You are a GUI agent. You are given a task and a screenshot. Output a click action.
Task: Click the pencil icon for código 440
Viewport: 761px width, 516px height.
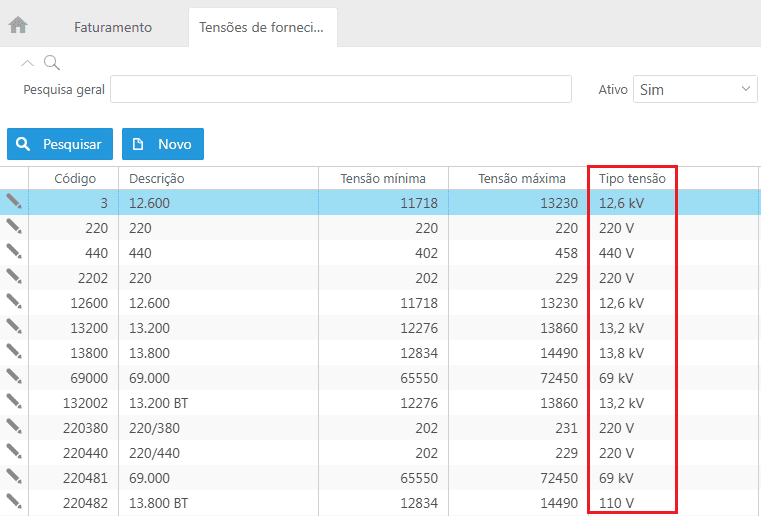[x=14, y=252]
